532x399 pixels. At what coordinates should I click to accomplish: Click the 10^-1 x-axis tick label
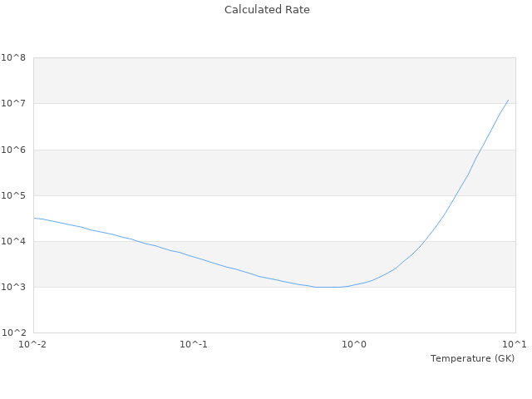pos(194,344)
